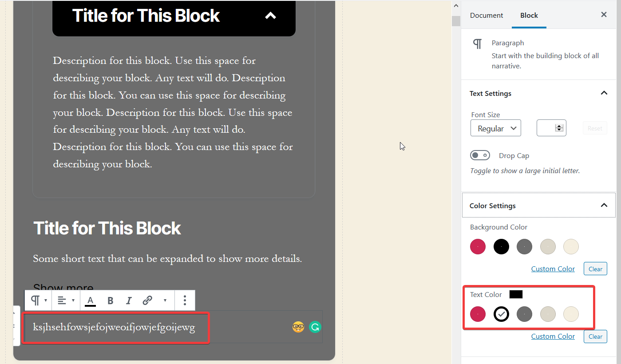Pick the black background color swatch
This screenshot has height=364, width=621.
click(501, 246)
